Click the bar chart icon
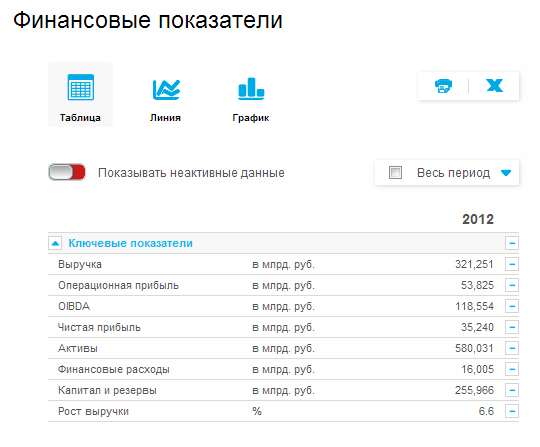The image size is (540, 447). [x=251, y=89]
